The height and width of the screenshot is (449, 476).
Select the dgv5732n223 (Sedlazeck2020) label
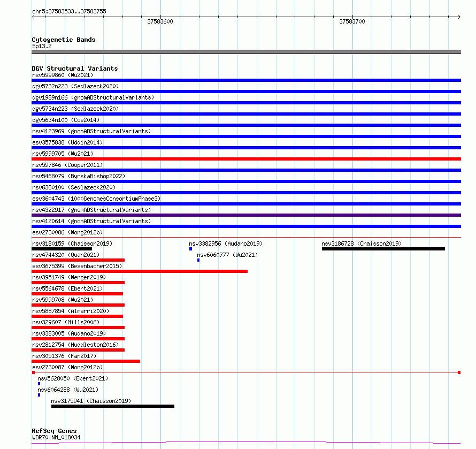pos(75,86)
